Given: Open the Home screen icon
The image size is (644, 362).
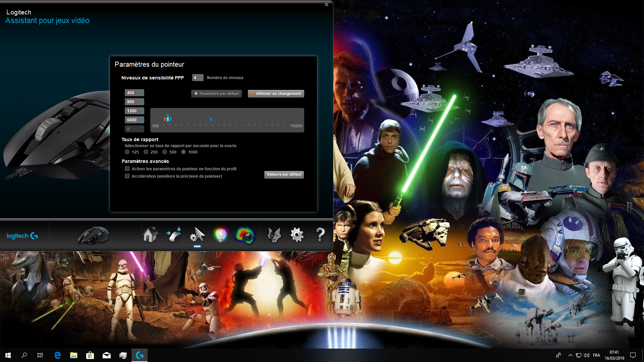Looking at the screenshot, I should [150, 235].
